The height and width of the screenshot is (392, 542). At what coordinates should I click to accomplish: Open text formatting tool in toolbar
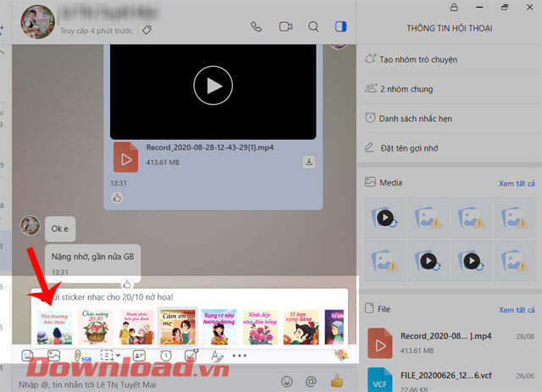point(217,356)
